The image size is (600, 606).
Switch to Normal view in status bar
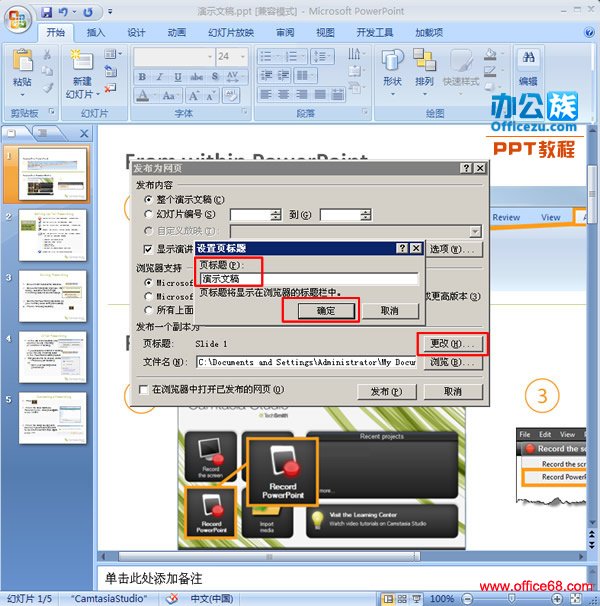(x=388, y=599)
